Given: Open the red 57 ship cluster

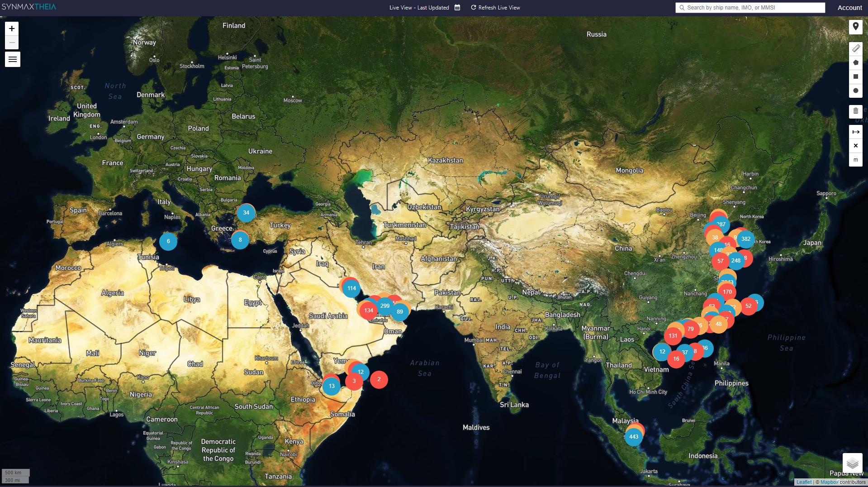Looking at the screenshot, I should point(721,261).
